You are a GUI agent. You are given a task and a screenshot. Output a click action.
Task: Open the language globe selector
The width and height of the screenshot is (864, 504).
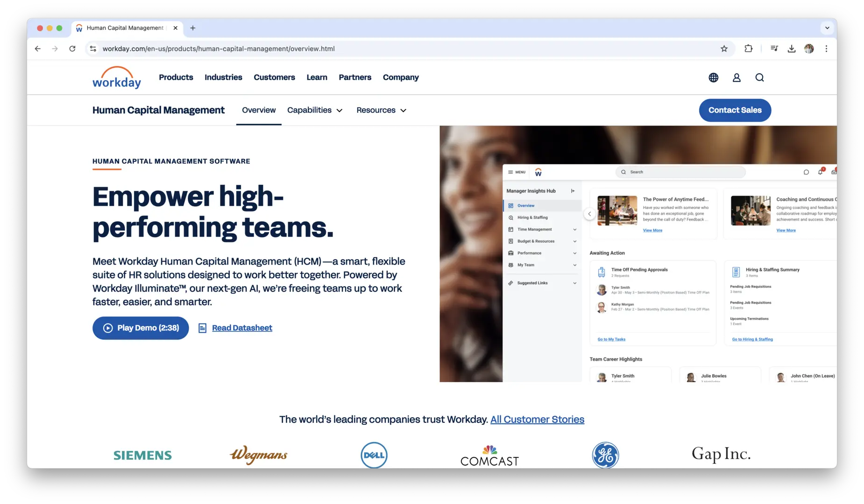(713, 77)
